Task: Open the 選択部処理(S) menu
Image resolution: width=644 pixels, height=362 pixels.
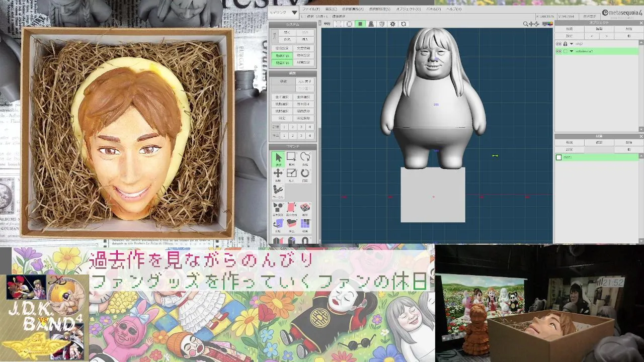Action: click(379, 9)
